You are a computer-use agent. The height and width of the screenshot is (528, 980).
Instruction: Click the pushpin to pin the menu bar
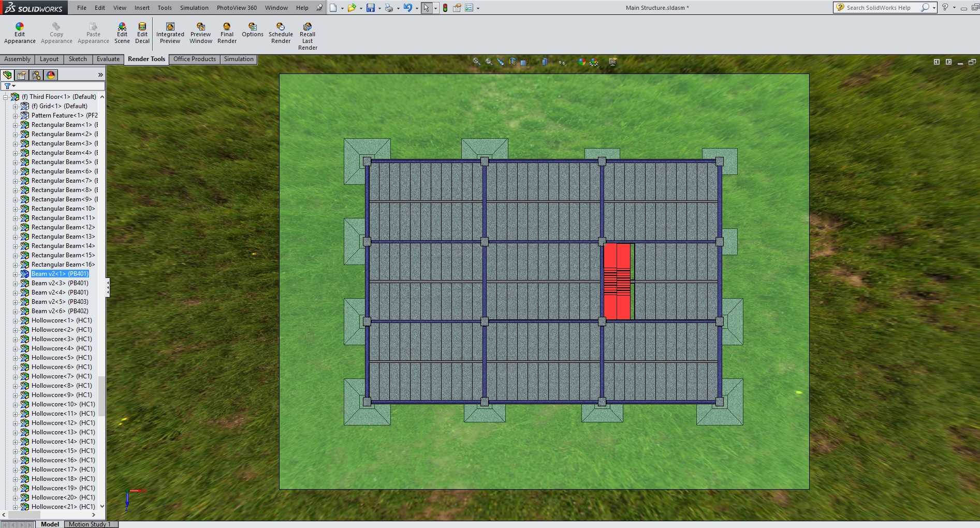319,8
